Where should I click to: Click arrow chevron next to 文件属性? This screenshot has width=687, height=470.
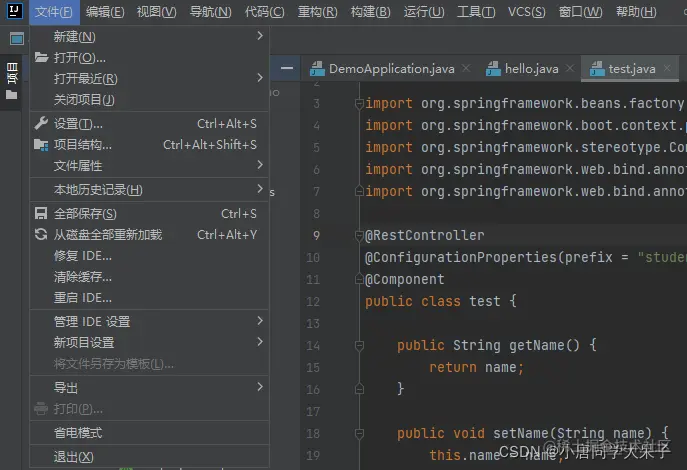coord(260,165)
